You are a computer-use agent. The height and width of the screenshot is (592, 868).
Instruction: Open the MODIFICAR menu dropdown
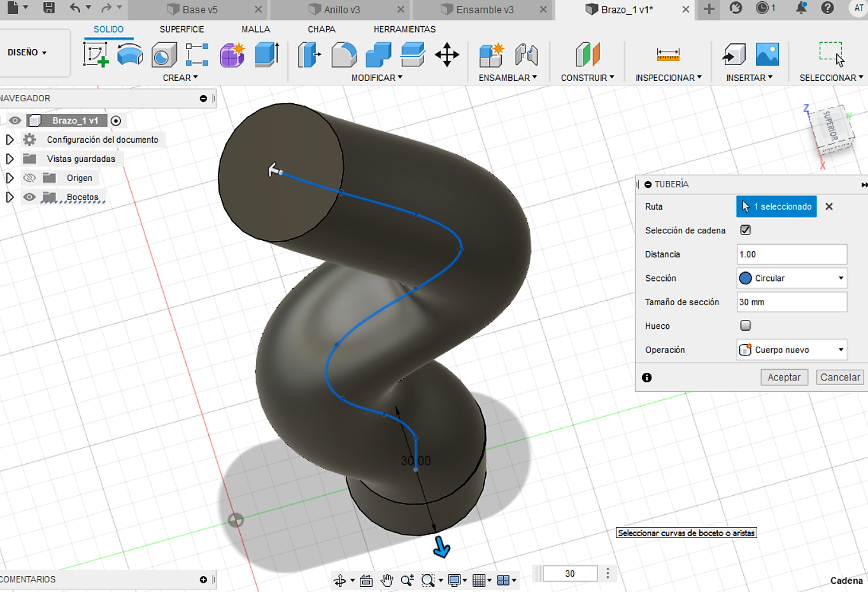click(377, 78)
